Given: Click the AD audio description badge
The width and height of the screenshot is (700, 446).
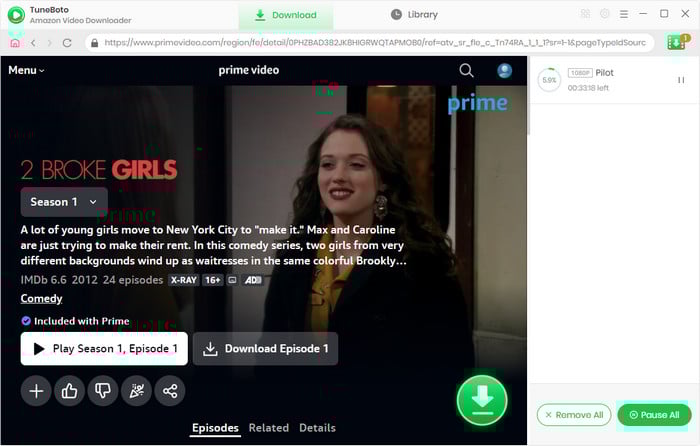Looking at the screenshot, I should click(x=253, y=280).
